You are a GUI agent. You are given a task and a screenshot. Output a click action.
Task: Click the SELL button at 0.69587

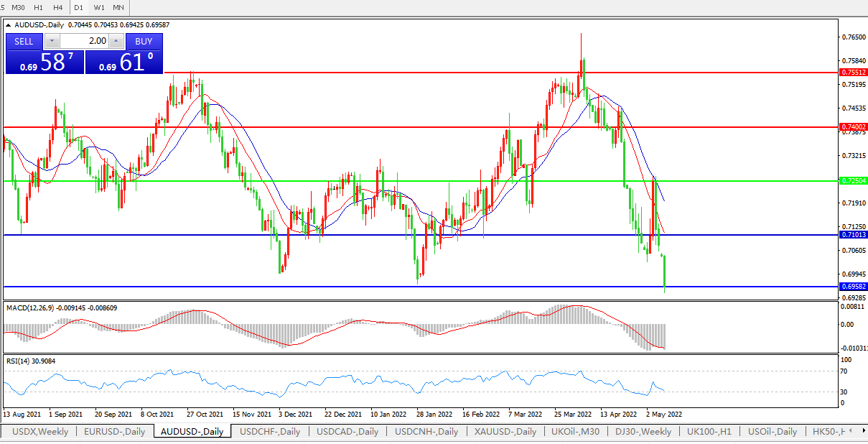click(24, 42)
